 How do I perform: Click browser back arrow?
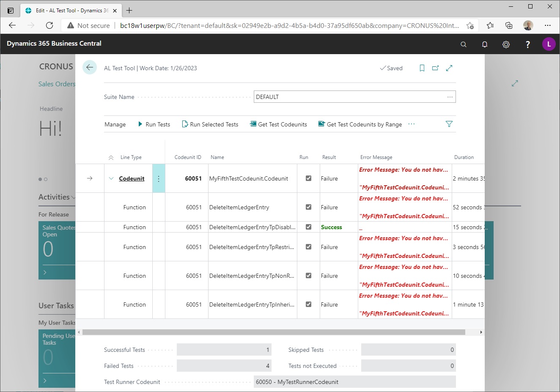coord(12,25)
